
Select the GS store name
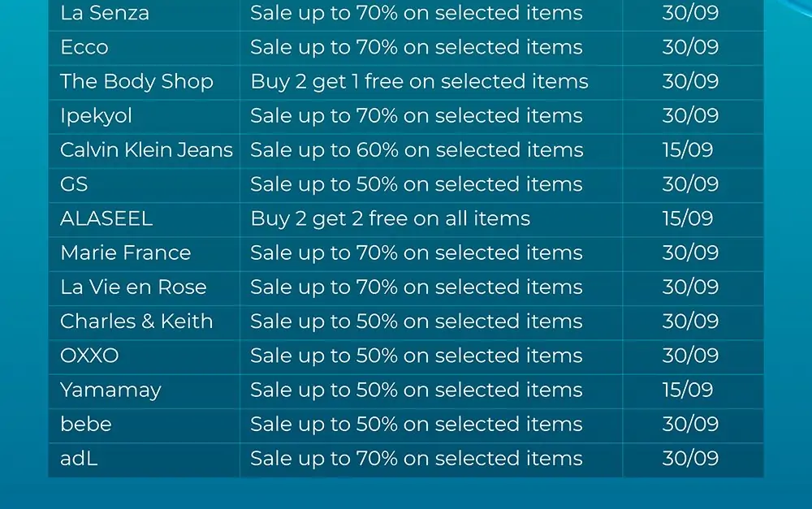74,184
